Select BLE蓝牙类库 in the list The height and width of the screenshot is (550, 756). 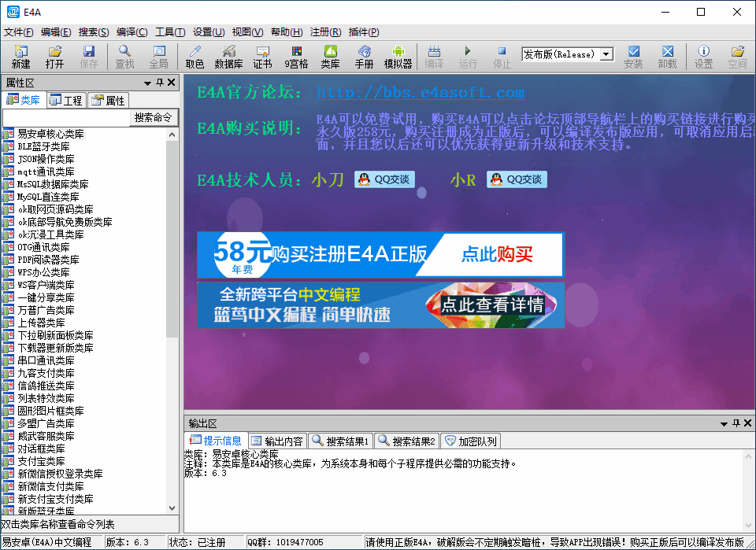click(43, 146)
